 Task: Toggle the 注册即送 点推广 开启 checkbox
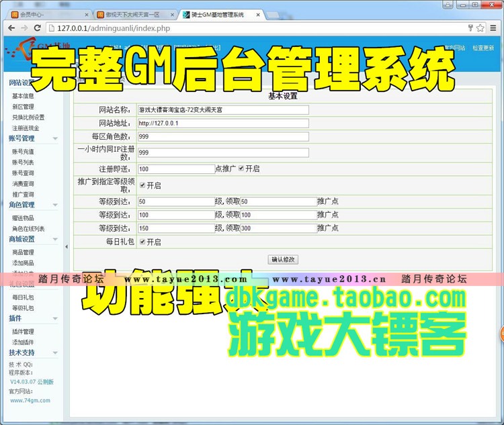(x=241, y=169)
